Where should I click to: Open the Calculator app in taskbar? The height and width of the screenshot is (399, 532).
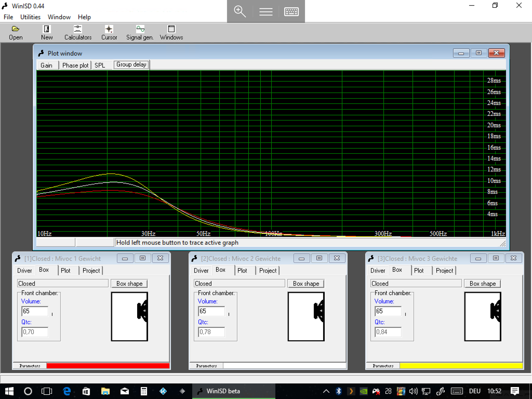(x=144, y=391)
